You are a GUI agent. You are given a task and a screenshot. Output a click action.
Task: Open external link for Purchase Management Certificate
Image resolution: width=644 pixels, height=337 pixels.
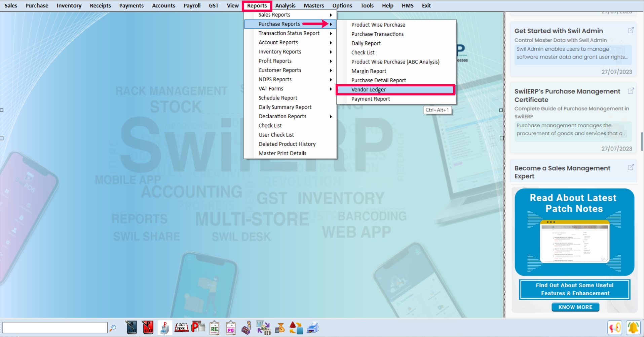coord(631,91)
